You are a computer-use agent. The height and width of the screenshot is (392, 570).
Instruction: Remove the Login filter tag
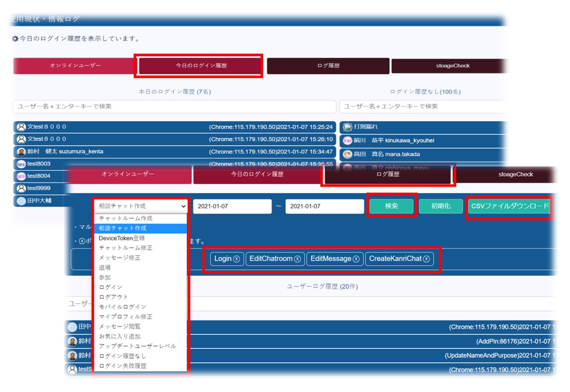[237, 259]
